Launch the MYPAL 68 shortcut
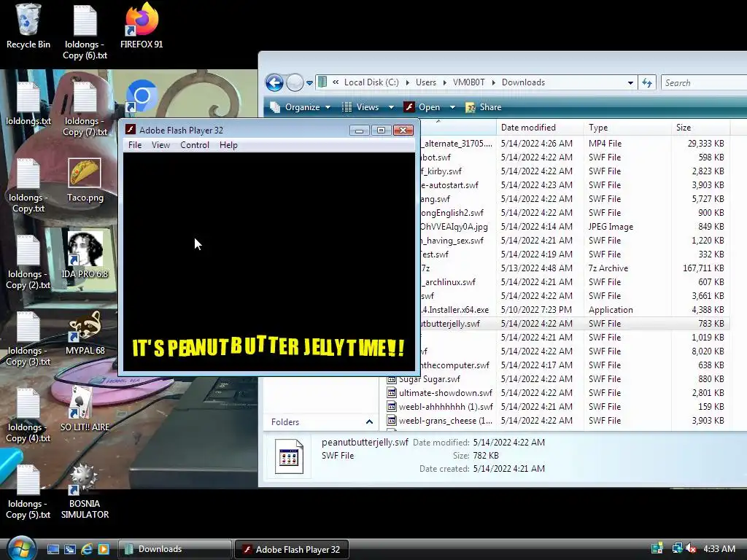Viewport: 747px width, 560px height. pos(85,333)
